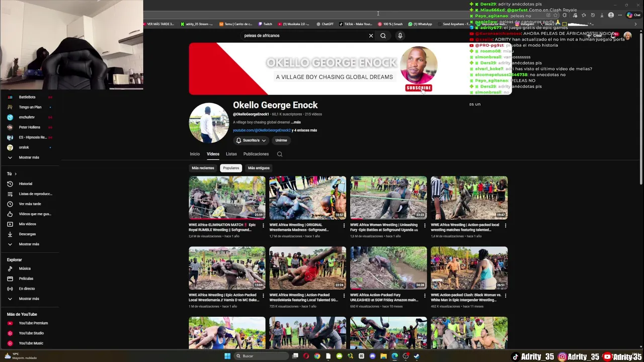Switch to the Twitch browser tab

point(265,24)
